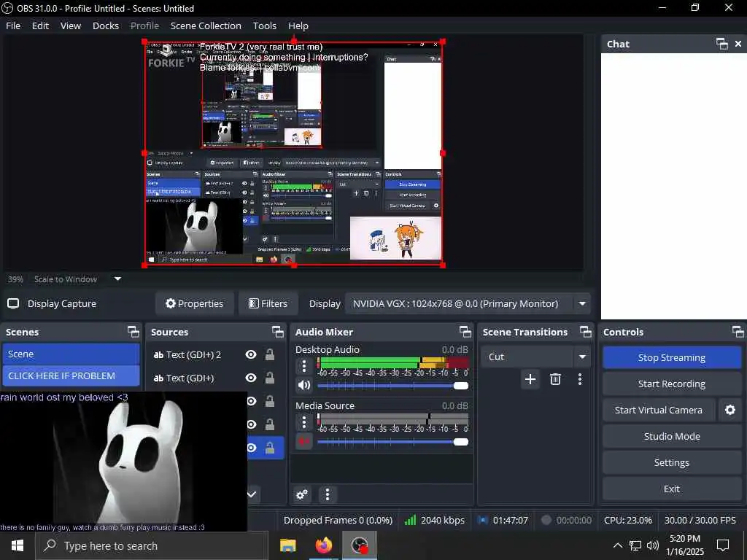This screenshot has height=560, width=747.
Task: Unmute the Media Source
Action: tap(304, 441)
